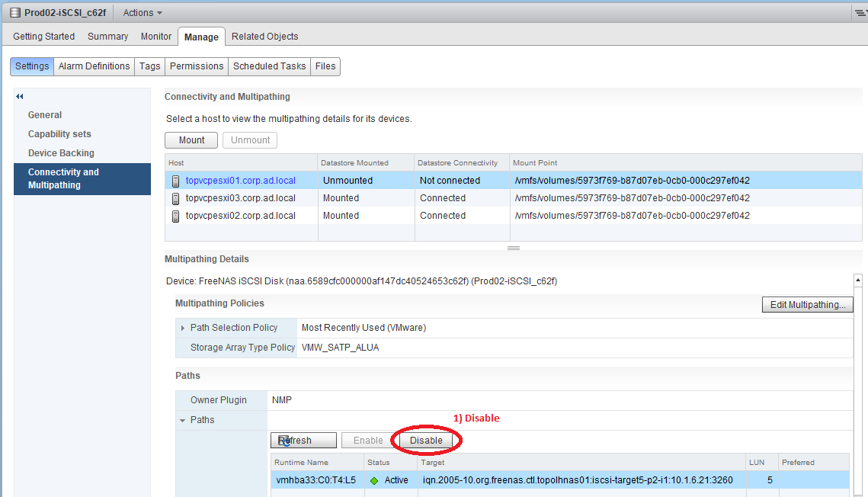Disable the selected iSCSI path
Viewport: 868px width, 497px height.
(x=427, y=440)
